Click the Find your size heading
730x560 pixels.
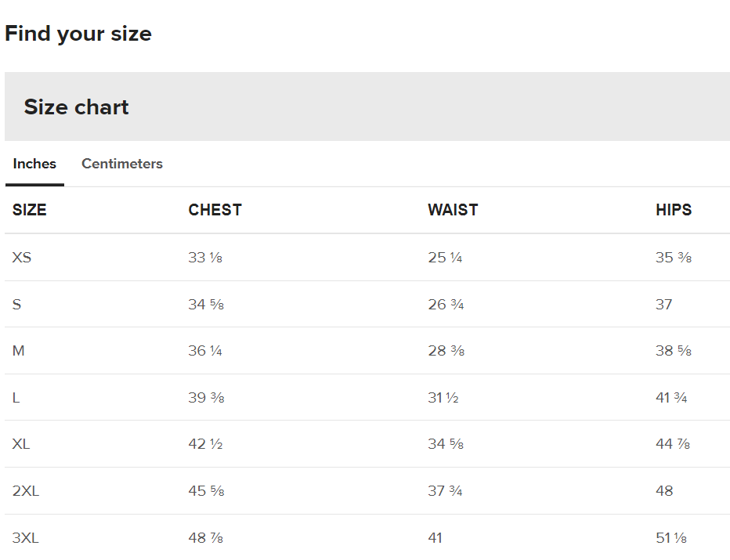[78, 34]
